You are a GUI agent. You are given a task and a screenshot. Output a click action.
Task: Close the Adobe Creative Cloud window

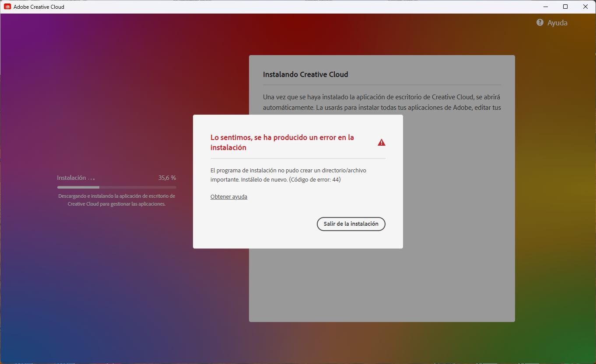click(585, 7)
